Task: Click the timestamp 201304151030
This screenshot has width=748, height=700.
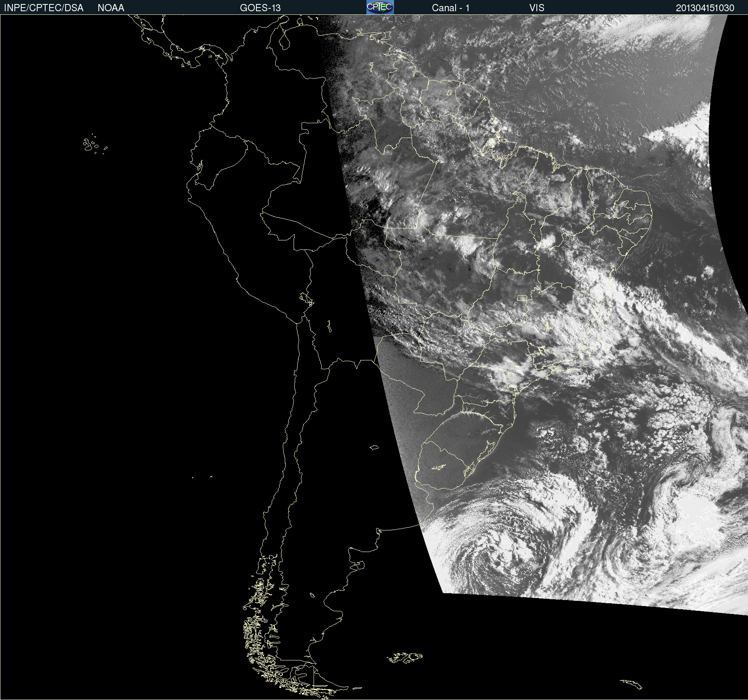Action: [705, 8]
